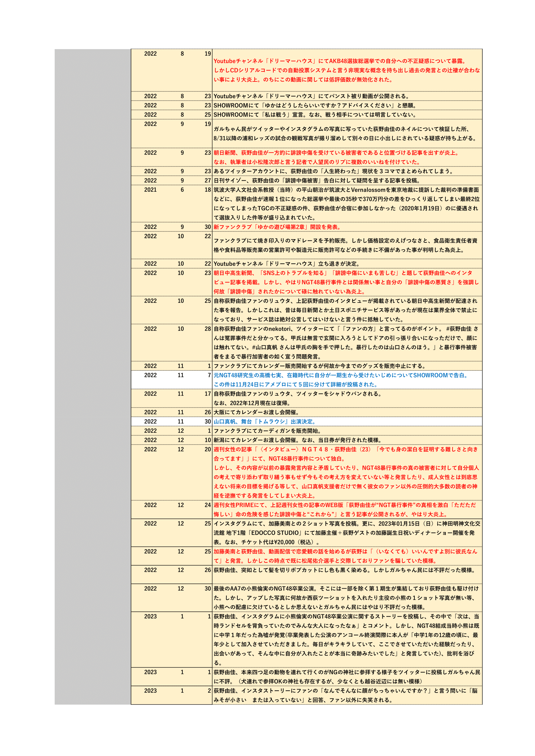Click the entry starting 自称荻野由佳ファンのnekotori
Viewport: 535px width, 756px height.
347,343
